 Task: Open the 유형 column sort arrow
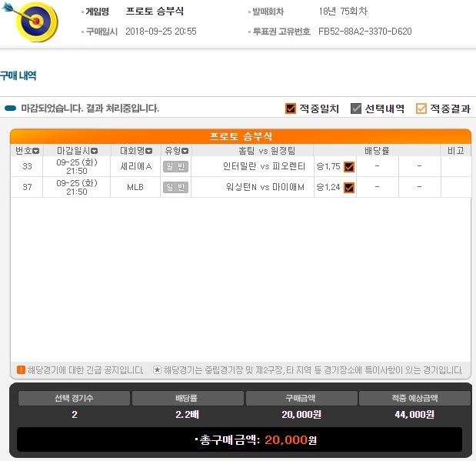click(185, 151)
